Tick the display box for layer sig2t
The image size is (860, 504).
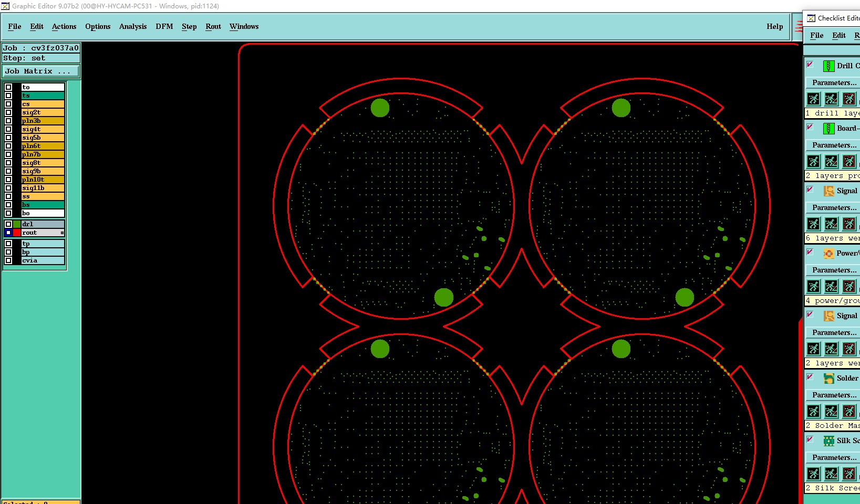8,112
